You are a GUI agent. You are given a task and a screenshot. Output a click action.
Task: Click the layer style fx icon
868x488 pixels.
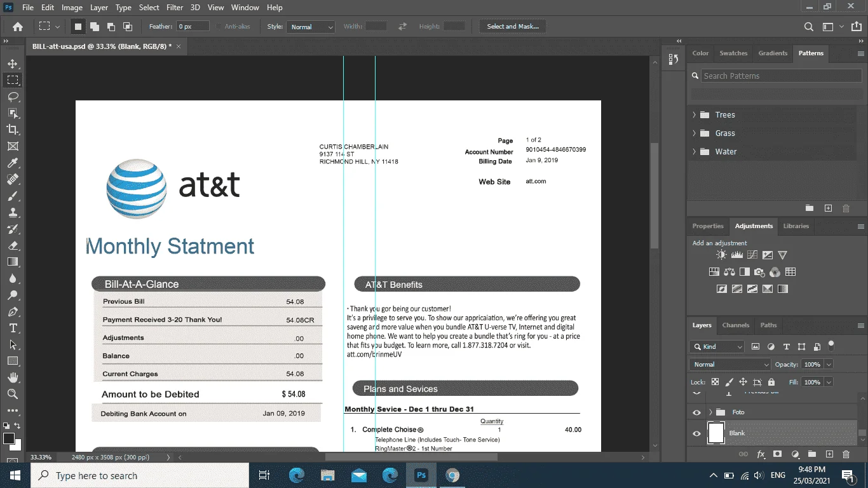pyautogui.click(x=761, y=454)
